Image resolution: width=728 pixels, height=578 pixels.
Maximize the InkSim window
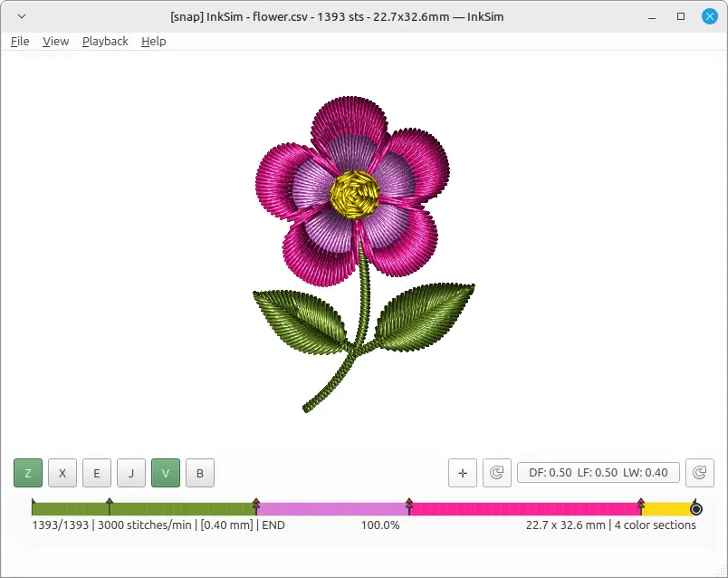pos(681,16)
